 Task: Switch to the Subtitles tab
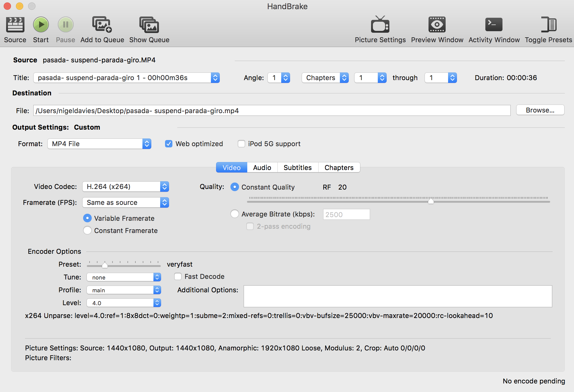[298, 168]
